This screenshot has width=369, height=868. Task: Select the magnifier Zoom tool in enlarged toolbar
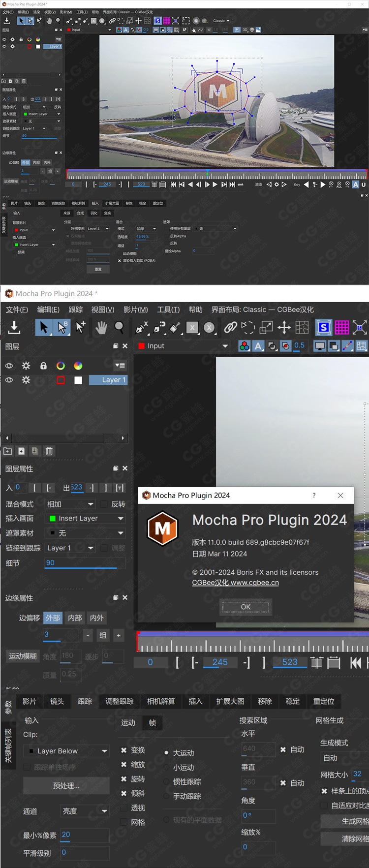pos(119,327)
